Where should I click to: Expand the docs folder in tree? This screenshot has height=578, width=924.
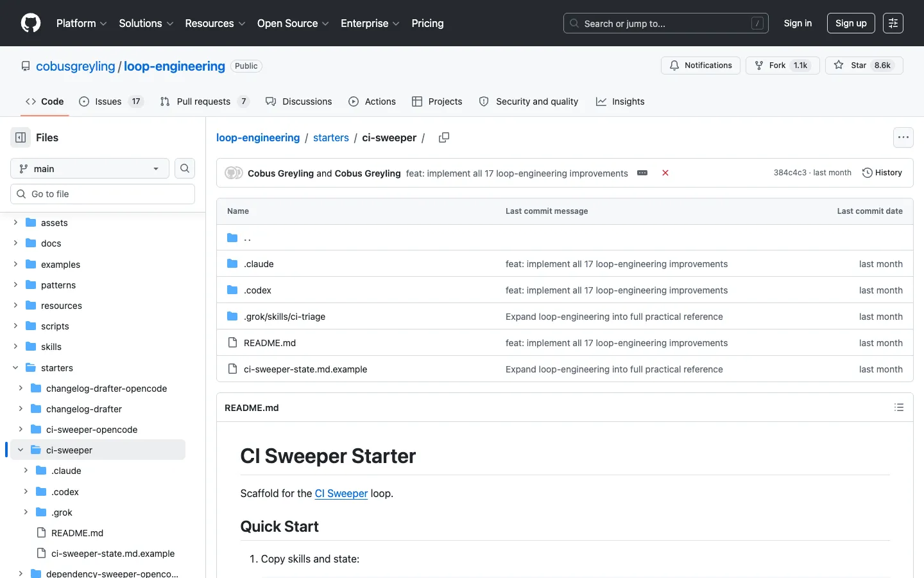pos(15,243)
